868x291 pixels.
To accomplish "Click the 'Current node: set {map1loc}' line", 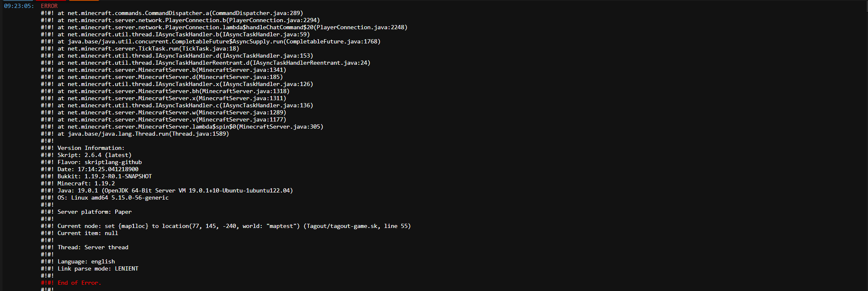I will [226, 226].
